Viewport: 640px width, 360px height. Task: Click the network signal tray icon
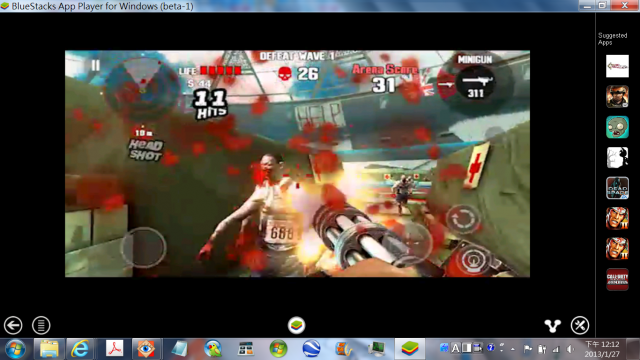coord(556,349)
